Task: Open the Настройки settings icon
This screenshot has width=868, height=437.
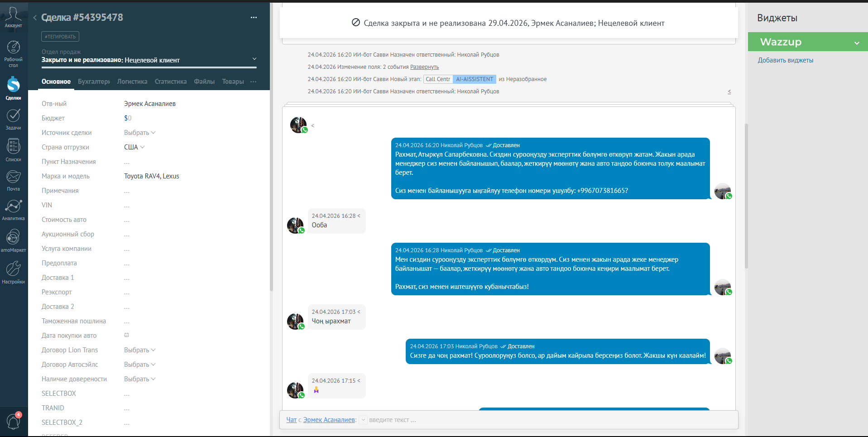Action: coord(13,269)
